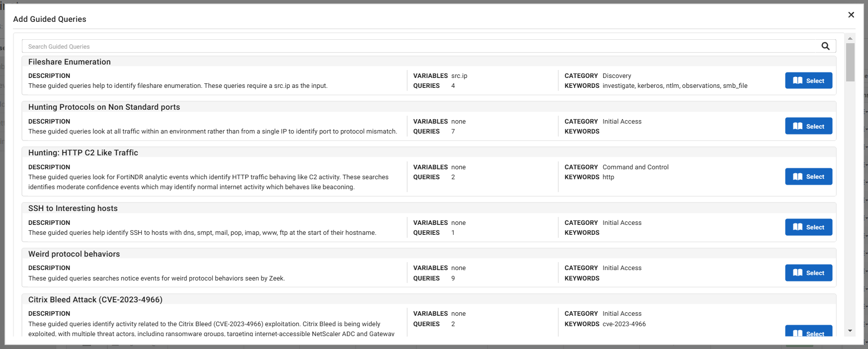Select Hunting Protocols on Non Standard ports
The height and width of the screenshot is (349, 868).
808,126
